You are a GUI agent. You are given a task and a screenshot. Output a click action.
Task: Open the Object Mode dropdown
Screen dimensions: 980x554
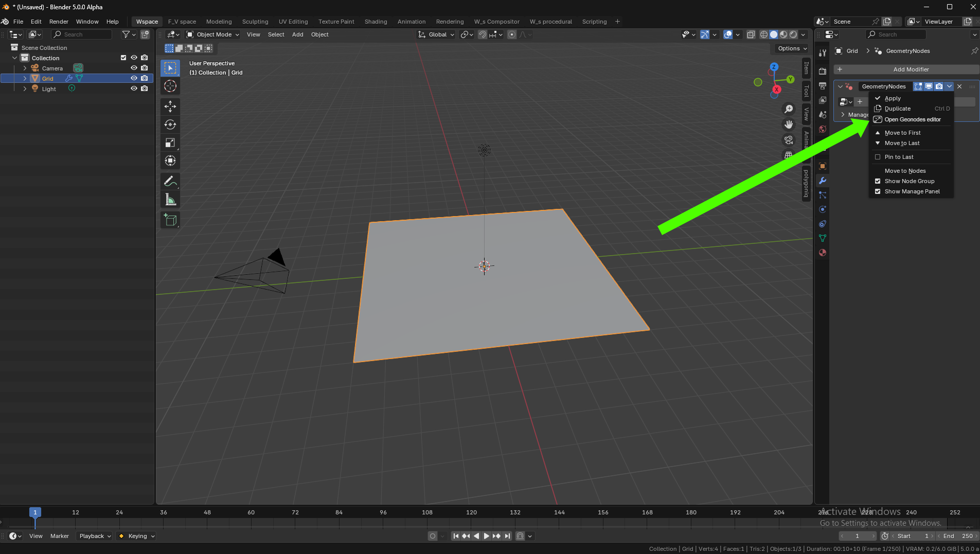pyautogui.click(x=213, y=34)
